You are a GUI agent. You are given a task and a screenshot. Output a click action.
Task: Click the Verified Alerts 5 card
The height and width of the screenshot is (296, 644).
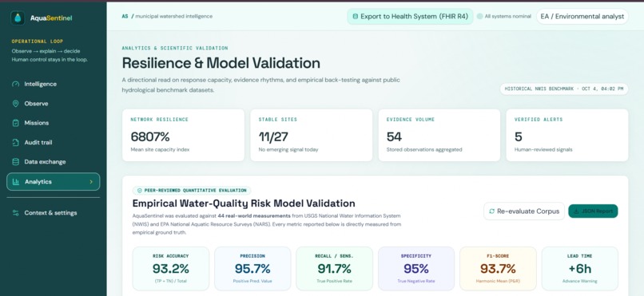click(x=567, y=135)
